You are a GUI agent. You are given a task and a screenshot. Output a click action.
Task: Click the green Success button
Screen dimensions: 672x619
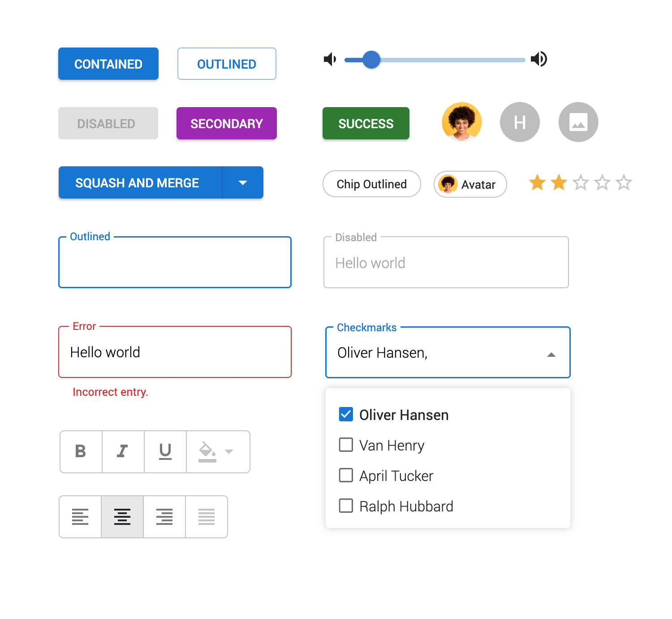tap(366, 123)
